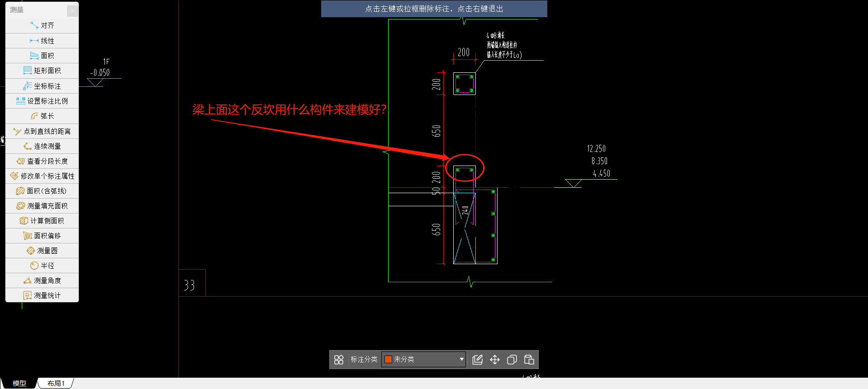Click the paste icon in bottom toolbar
The height and width of the screenshot is (389, 868).
pyautogui.click(x=529, y=360)
